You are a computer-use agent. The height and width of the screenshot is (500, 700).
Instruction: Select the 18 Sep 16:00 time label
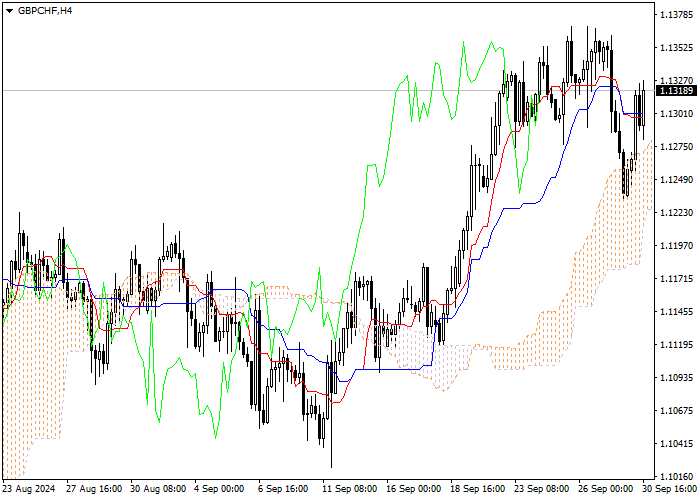point(478,489)
